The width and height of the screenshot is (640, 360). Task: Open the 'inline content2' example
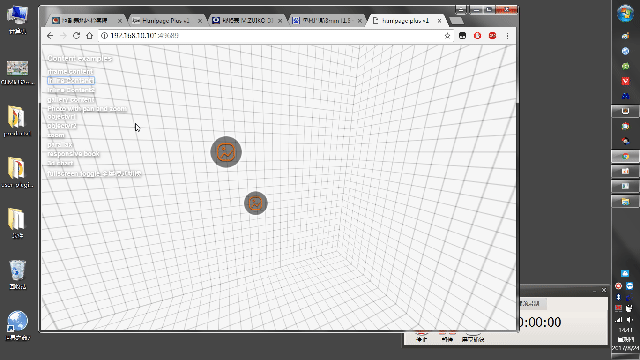coord(71,90)
